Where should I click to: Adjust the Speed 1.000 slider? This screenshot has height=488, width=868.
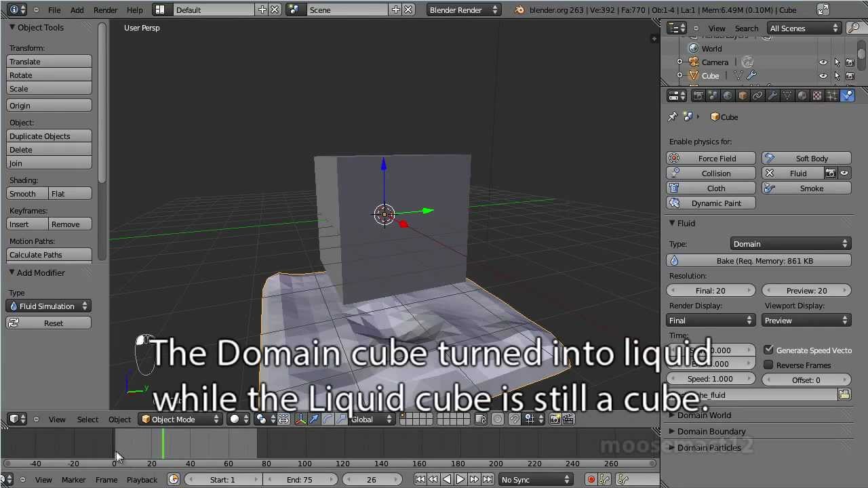[x=711, y=379]
